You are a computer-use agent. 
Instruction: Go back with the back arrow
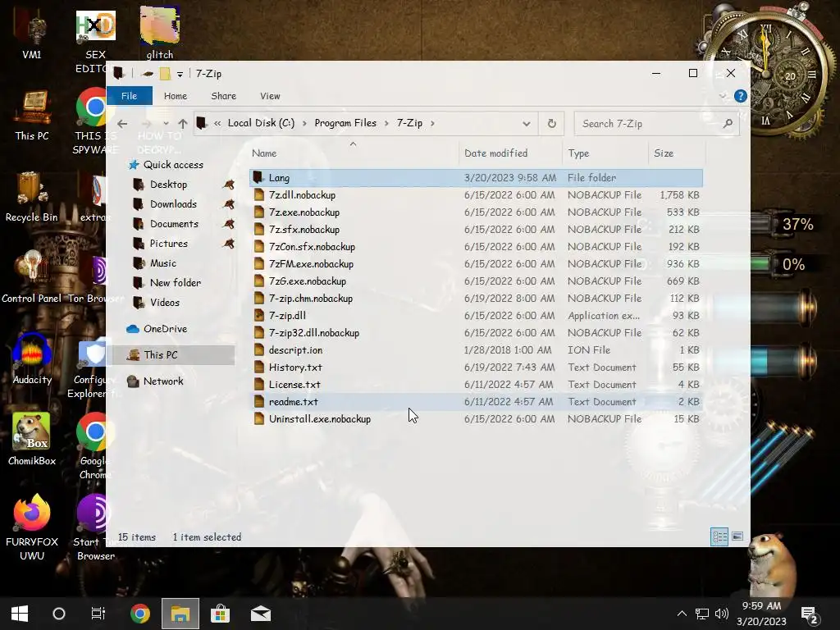click(x=122, y=124)
